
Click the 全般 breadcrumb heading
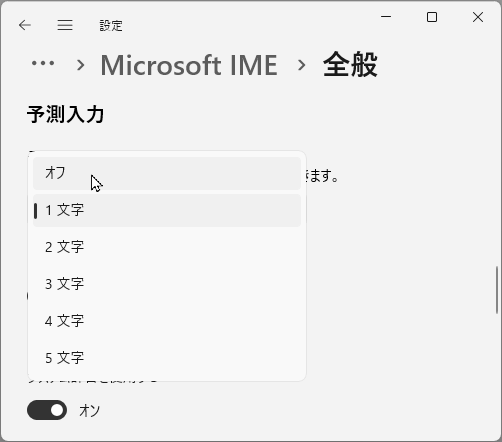point(350,65)
